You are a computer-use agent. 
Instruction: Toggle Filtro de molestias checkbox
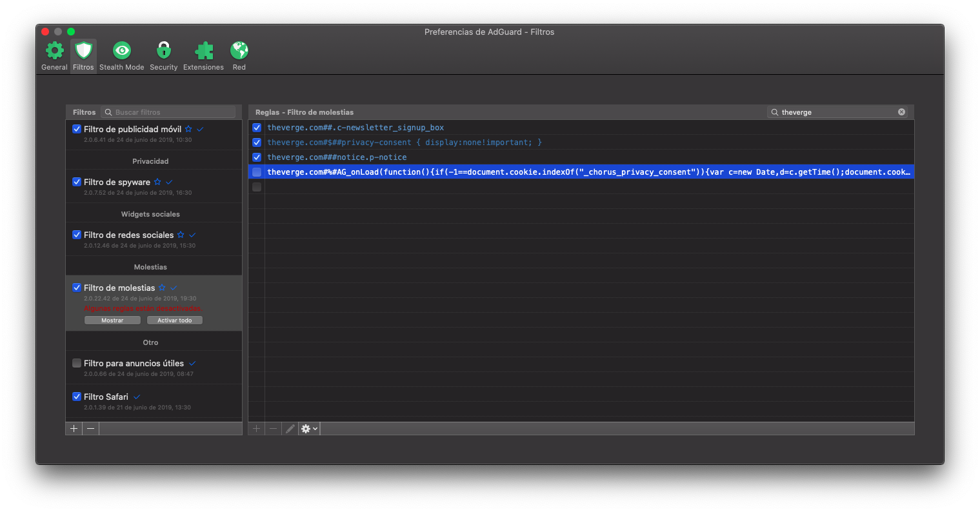[77, 288]
